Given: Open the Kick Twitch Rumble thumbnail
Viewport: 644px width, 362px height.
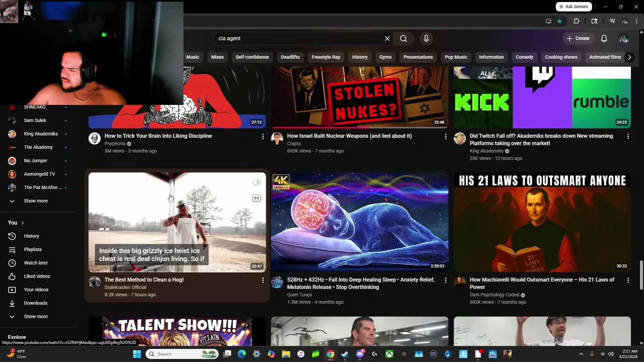Looking at the screenshot, I should click(x=542, y=98).
